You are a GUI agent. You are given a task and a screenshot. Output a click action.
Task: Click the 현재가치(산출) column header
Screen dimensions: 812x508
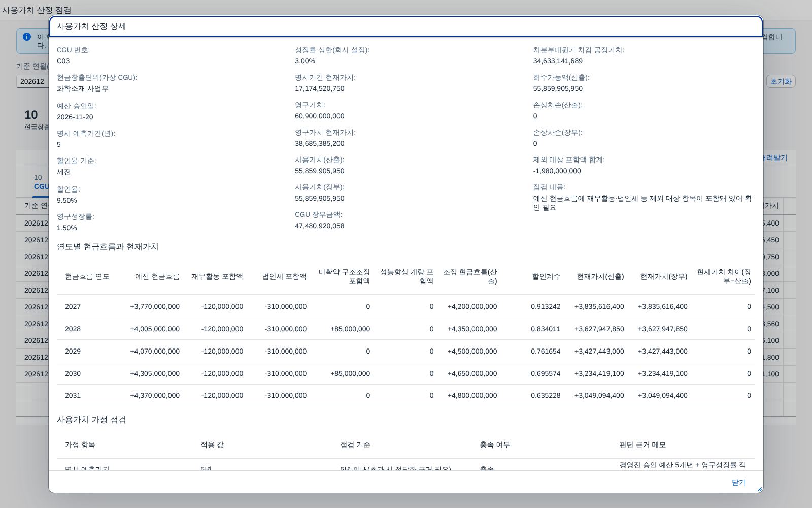[600, 277]
